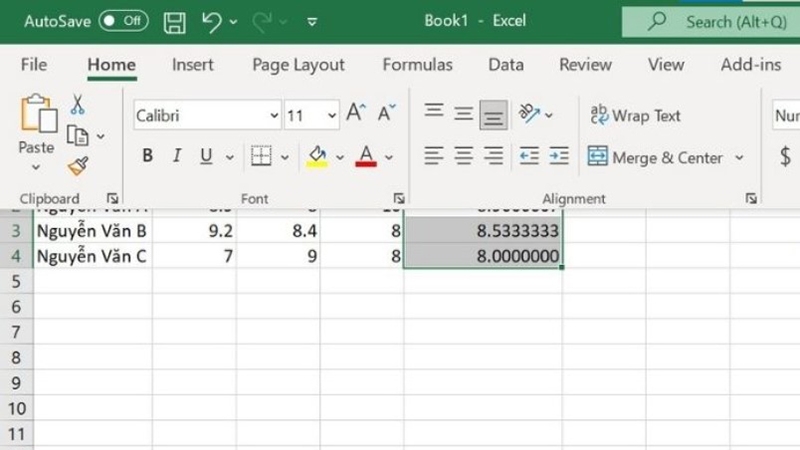The height and width of the screenshot is (450, 800).
Task: Toggle Underline formatting
Action: click(206, 156)
